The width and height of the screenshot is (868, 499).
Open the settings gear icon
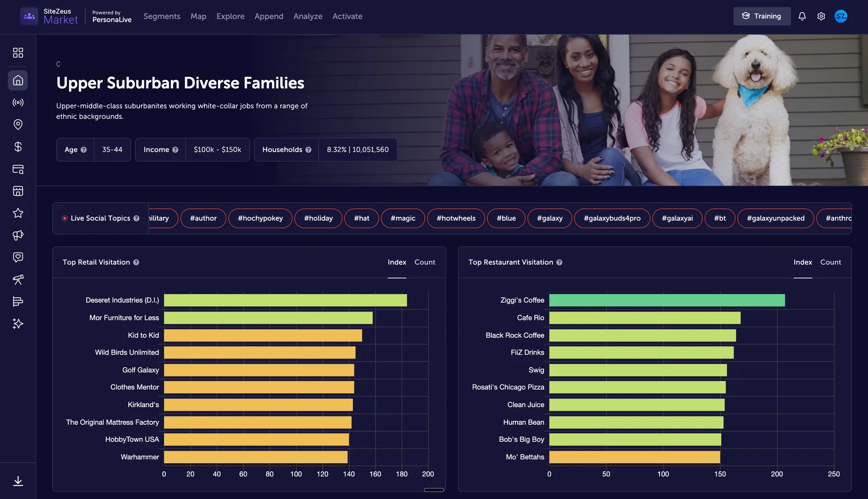click(x=821, y=16)
